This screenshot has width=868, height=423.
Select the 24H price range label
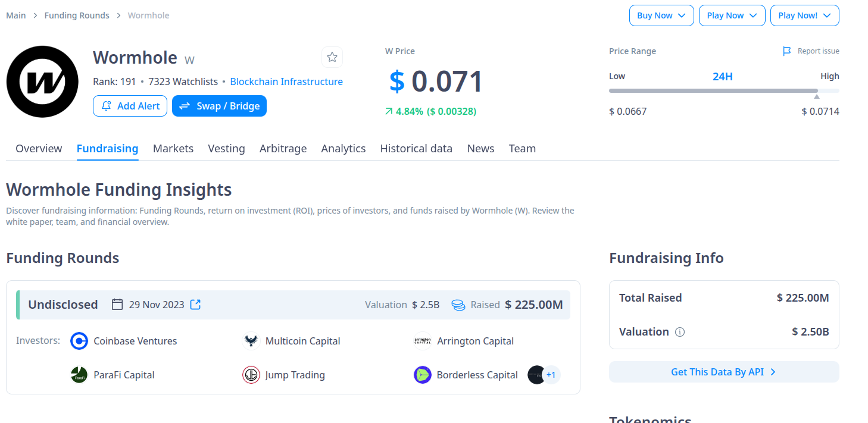(x=723, y=76)
